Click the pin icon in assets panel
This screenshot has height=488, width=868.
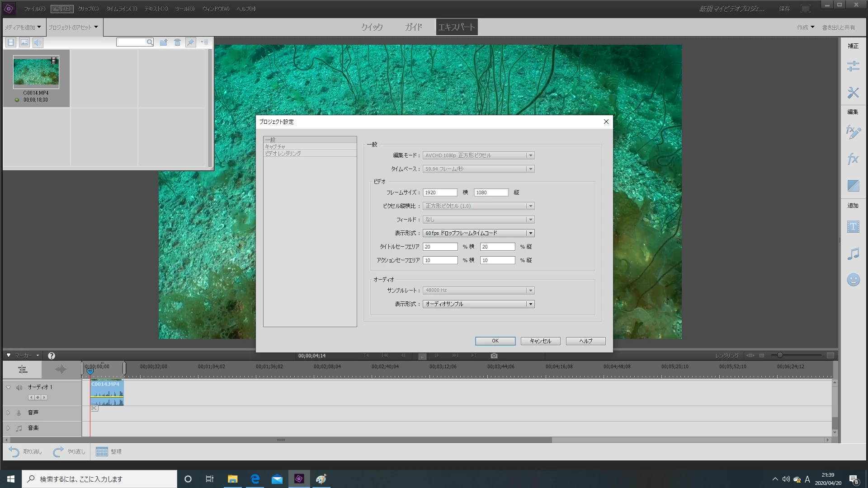click(191, 42)
